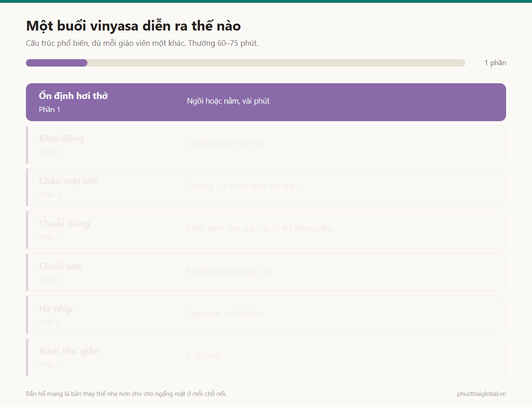Click heading 'Một buổi vinyasa diễn ra thế nào'

pos(133,26)
